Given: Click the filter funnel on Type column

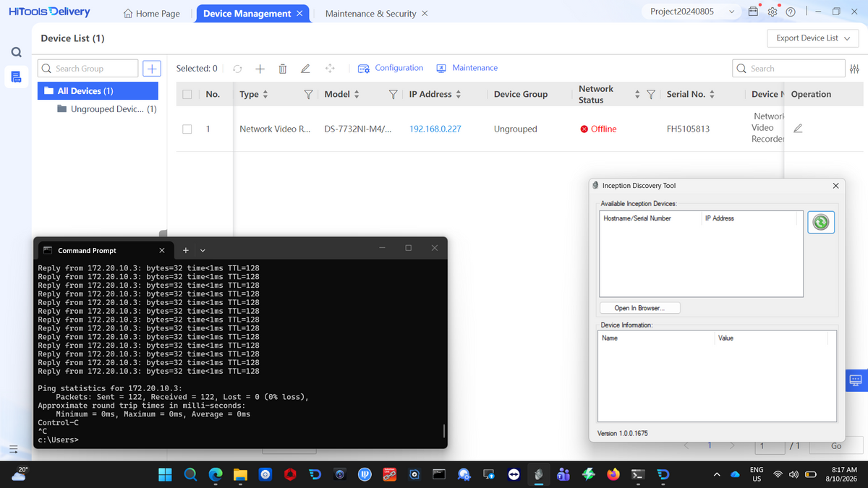Looking at the screenshot, I should (x=308, y=95).
